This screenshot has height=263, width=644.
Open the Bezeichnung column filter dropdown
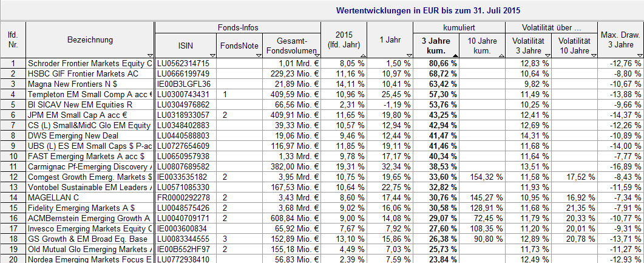(151, 55)
